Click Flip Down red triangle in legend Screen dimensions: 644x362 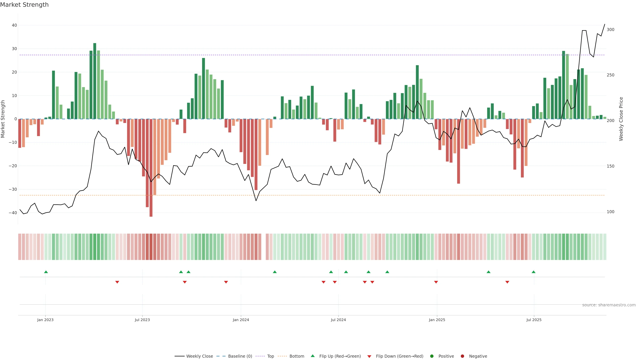coord(369,356)
